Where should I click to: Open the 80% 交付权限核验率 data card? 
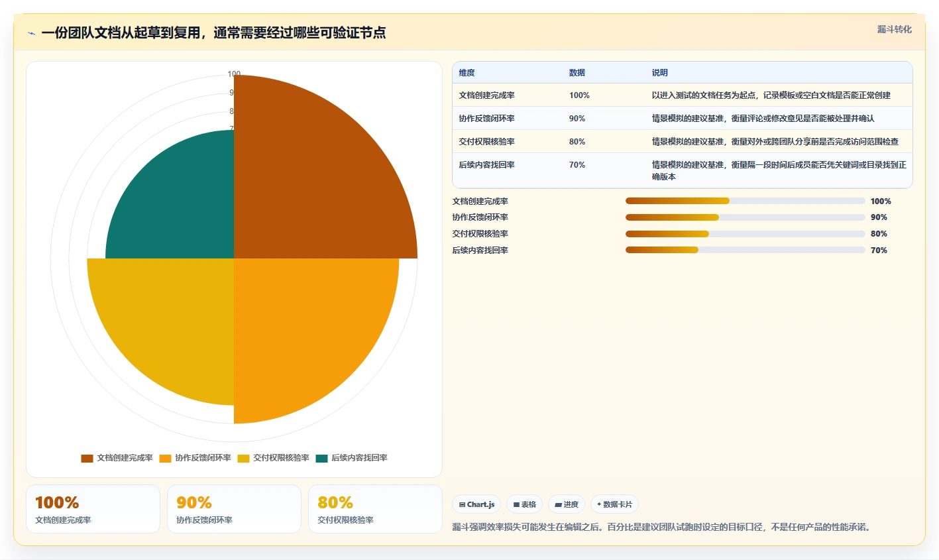click(375, 509)
